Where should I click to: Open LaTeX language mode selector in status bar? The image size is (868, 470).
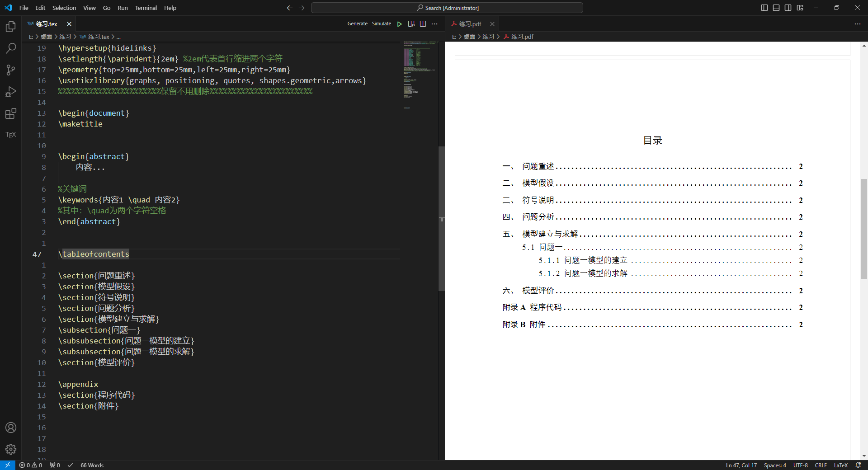(840, 465)
